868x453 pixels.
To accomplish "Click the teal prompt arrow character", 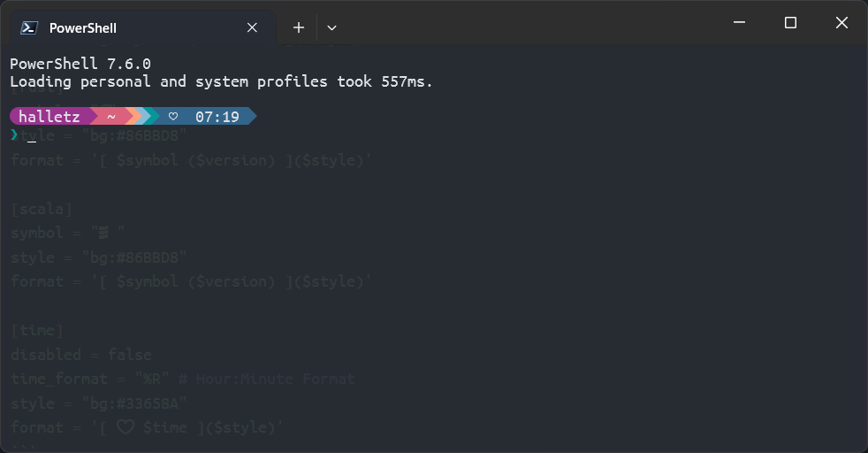I will coord(14,134).
